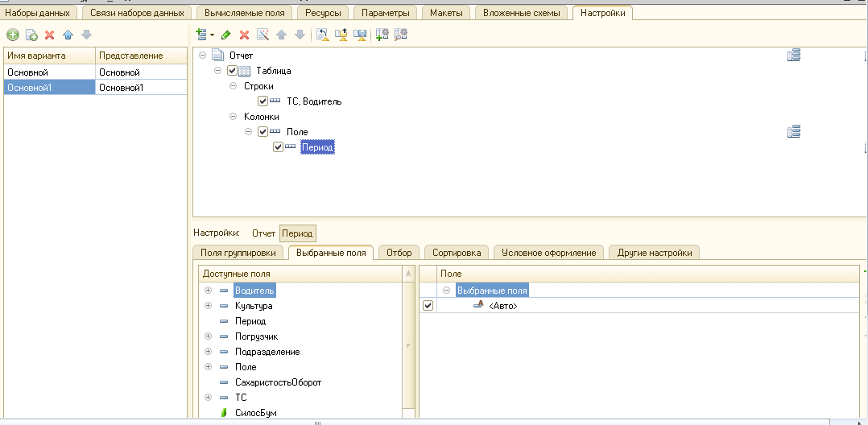Open the Условное оформление tab
Image resolution: width=868 pixels, height=425 pixels.
tap(548, 253)
